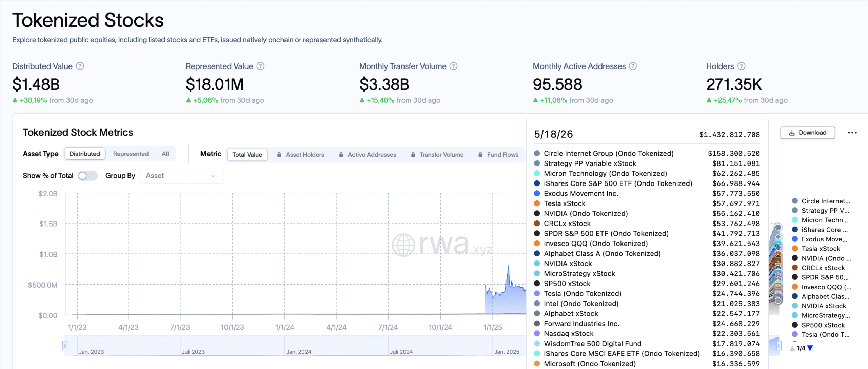Click Monthly Active Addresses help icon
This screenshot has width=868, height=369.
coord(633,66)
